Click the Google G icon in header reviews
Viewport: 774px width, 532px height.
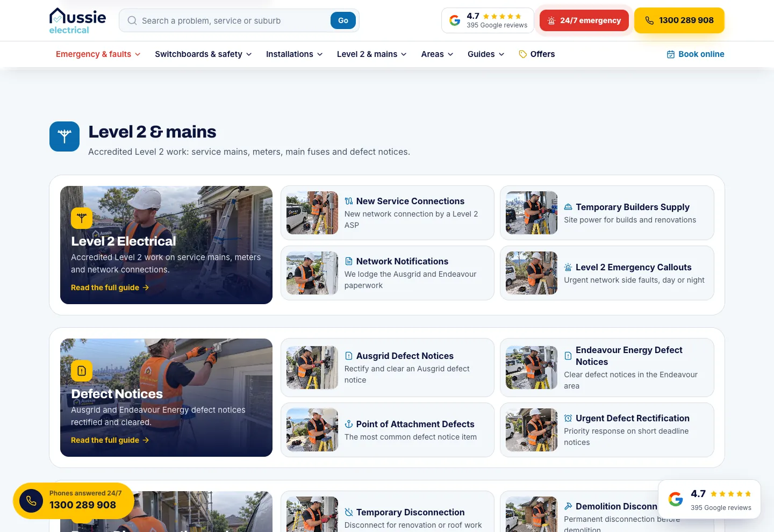click(x=455, y=20)
